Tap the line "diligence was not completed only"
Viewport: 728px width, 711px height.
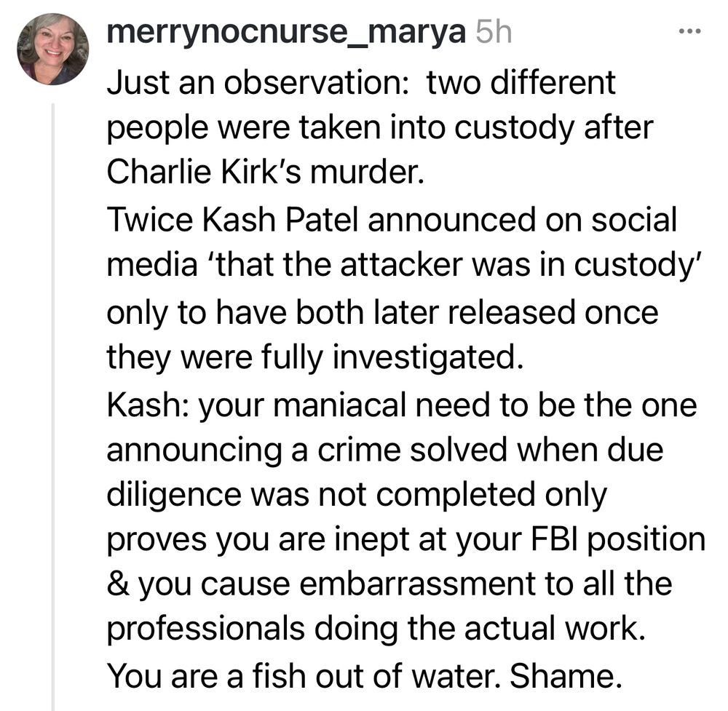357,496
